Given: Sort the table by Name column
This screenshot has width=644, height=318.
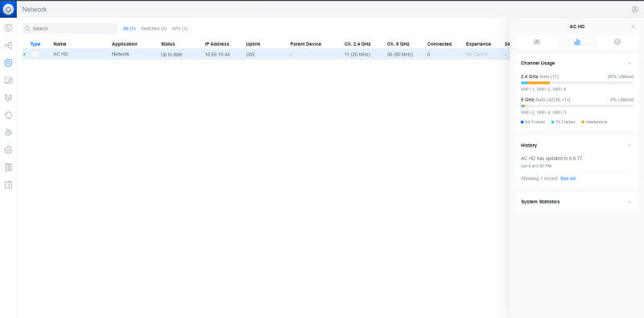Looking at the screenshot, I should point(60,44).
